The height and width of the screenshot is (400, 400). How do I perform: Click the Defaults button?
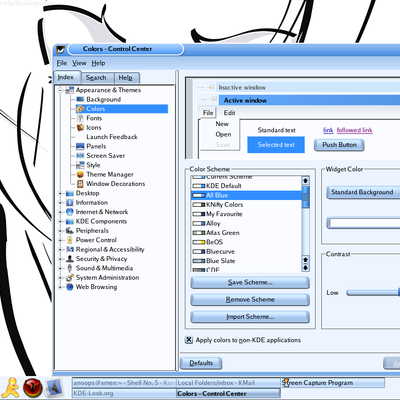click(201, 363)
